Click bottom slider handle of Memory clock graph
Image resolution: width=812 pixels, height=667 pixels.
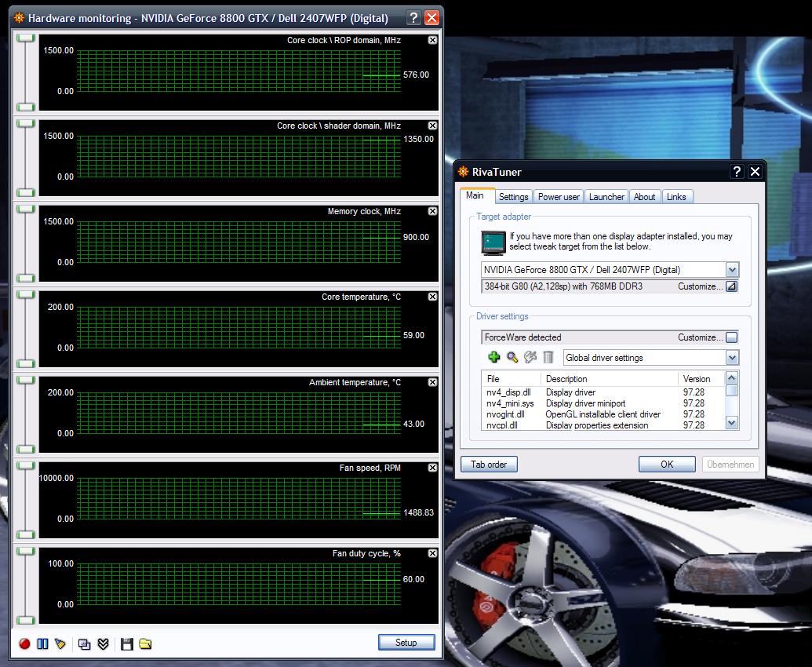tap(25, 278)
